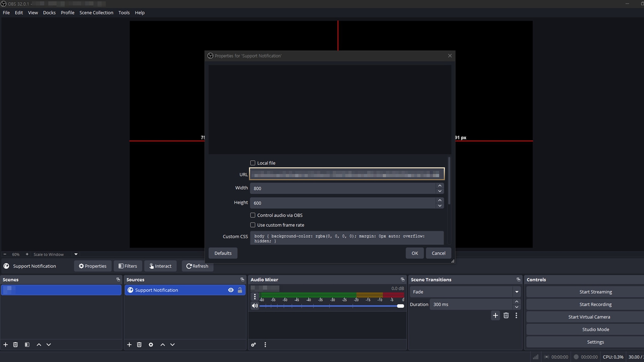Undock the Audio Mixer panel
Viewport: 644px width, 362px height.
click(x=402, y=279)
